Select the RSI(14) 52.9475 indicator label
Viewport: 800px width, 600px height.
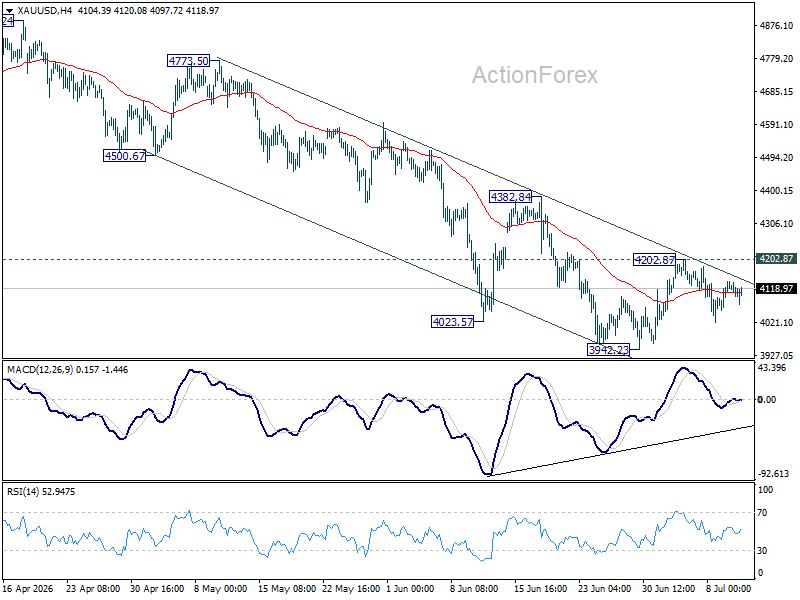tap(41, 492)
